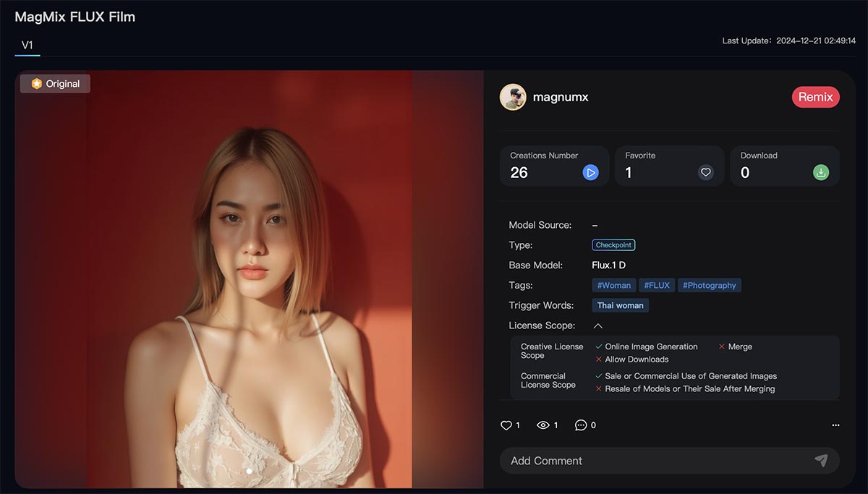Collapse the License Scope section
The height and width of the screenshot is (494, 868).
click(x=598, y=326)
